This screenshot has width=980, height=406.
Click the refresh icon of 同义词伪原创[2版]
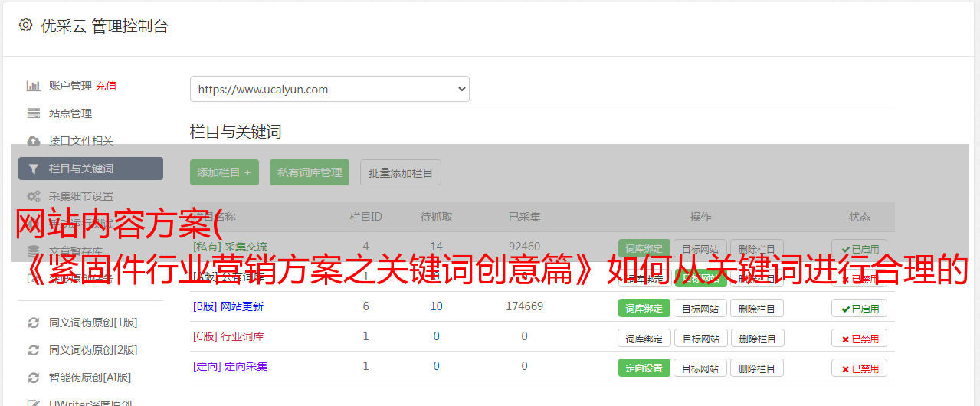click(34, 350)
